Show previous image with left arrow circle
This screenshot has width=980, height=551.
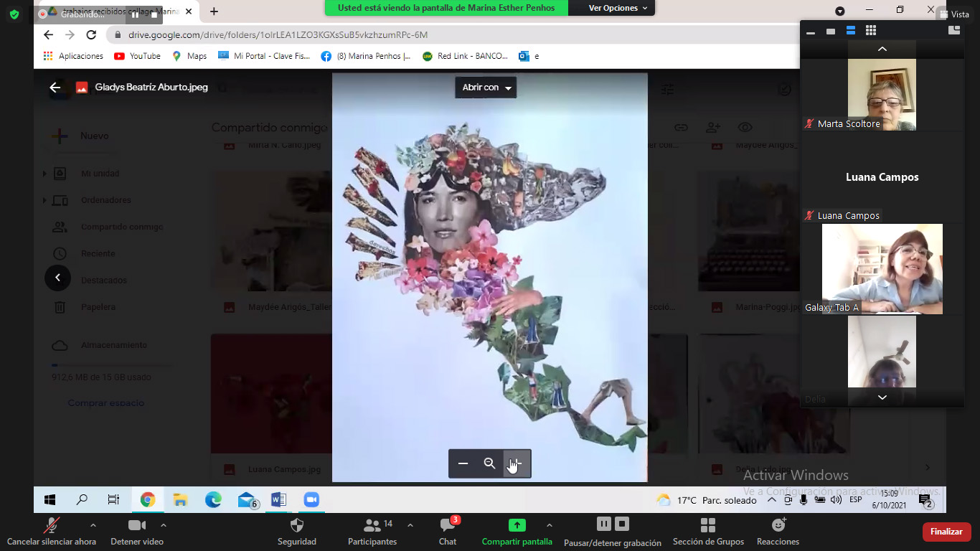pos(57,278)
